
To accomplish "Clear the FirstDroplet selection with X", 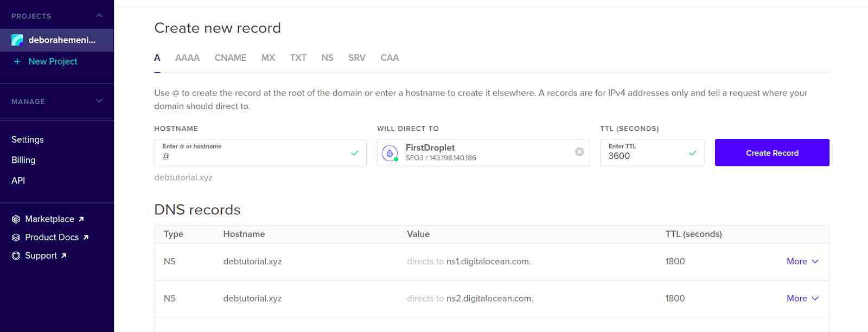I will point(579,152).
